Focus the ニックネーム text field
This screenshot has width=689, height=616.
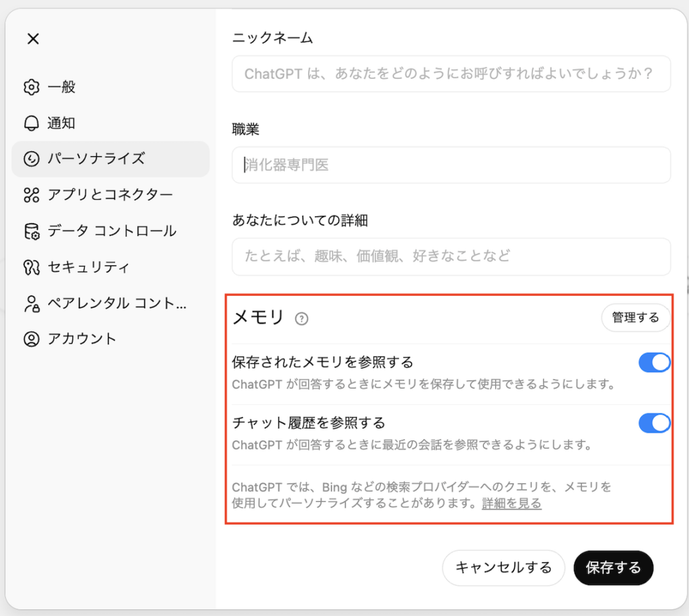(x=451, y=73)
